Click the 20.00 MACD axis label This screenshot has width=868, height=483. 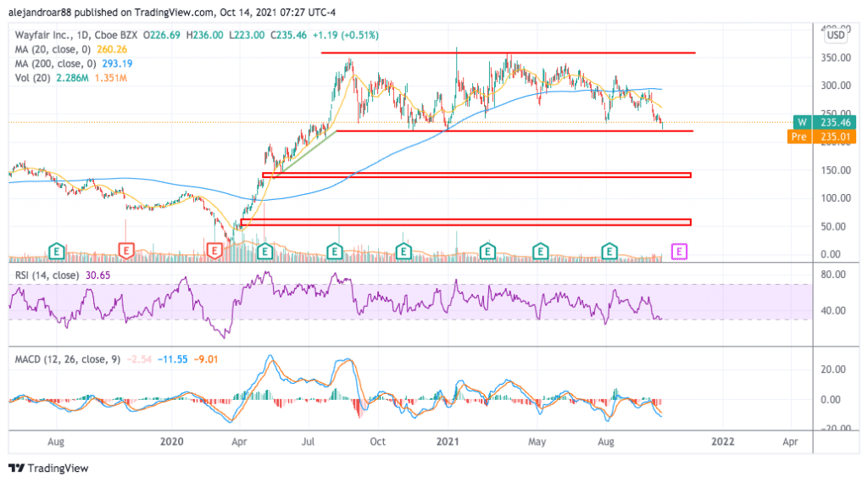pyautogui.click(x=833, y=369)
